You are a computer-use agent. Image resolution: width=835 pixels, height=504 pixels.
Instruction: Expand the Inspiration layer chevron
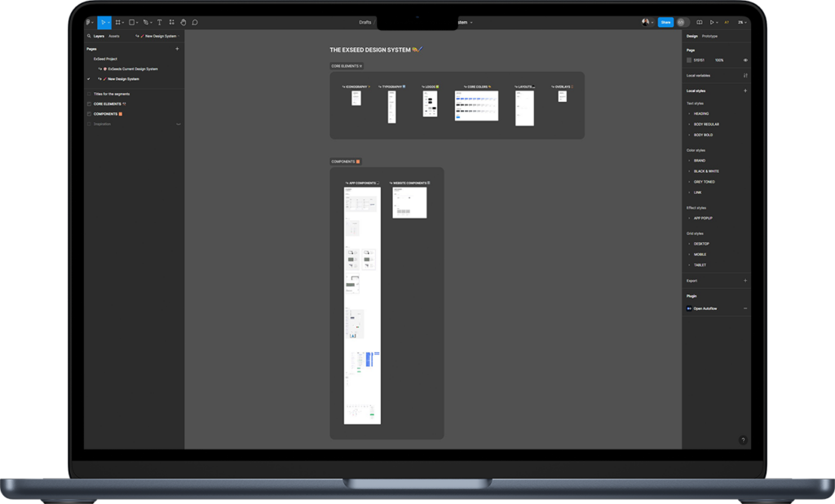coord(179,124)
